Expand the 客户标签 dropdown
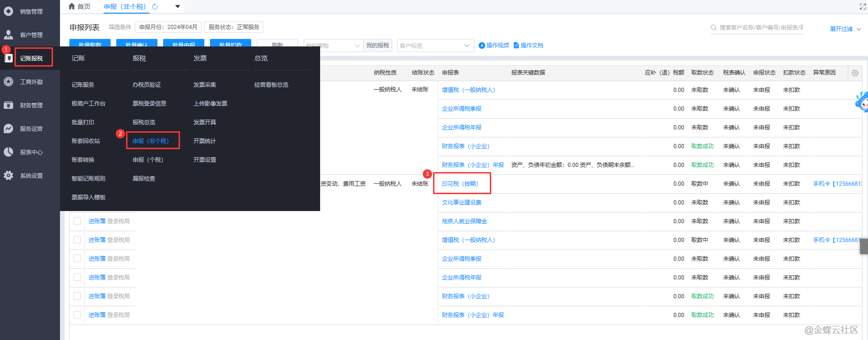Image resolution: width=868 pixels, height=340 pixels. (466, 45)
